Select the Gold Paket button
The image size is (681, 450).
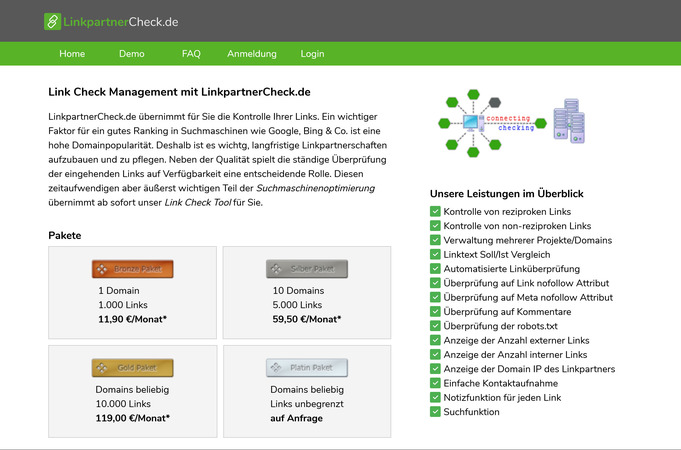pyautogui.click(x=132, y=368)
